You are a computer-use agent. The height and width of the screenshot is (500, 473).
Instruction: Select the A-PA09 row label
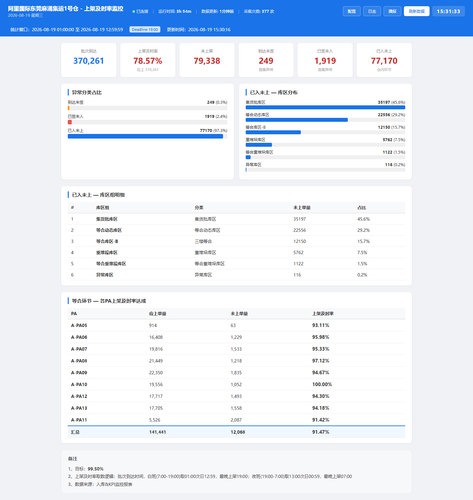(79, 373)
